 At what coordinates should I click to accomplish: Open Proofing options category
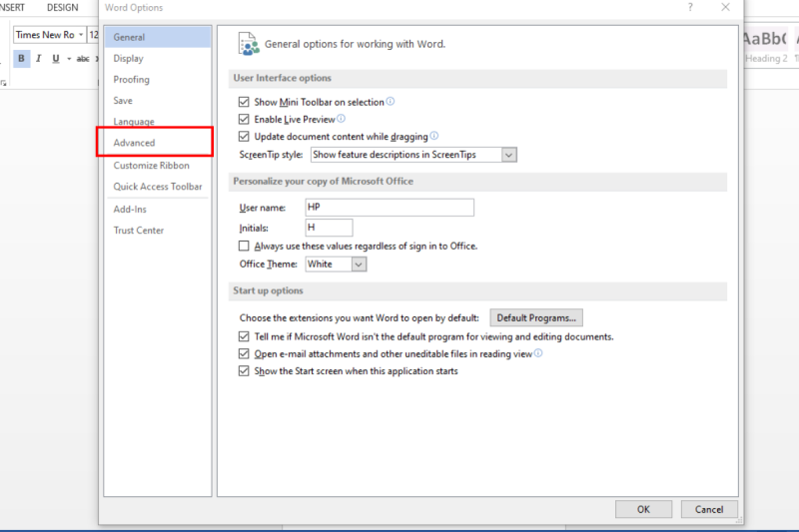click(158, 80)
